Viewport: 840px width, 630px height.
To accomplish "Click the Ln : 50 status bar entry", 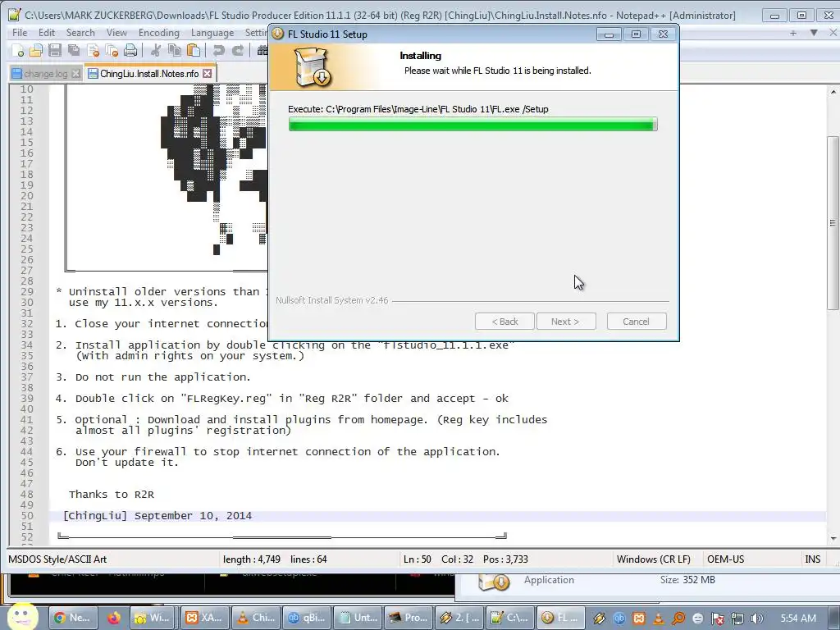I will point(418,559).
